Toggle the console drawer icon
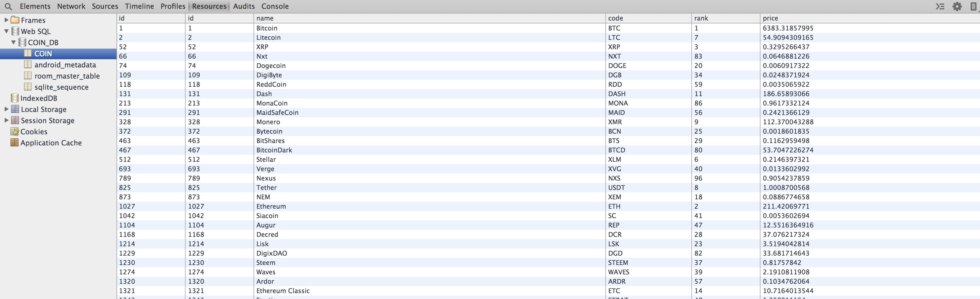 tap(940, 6)
